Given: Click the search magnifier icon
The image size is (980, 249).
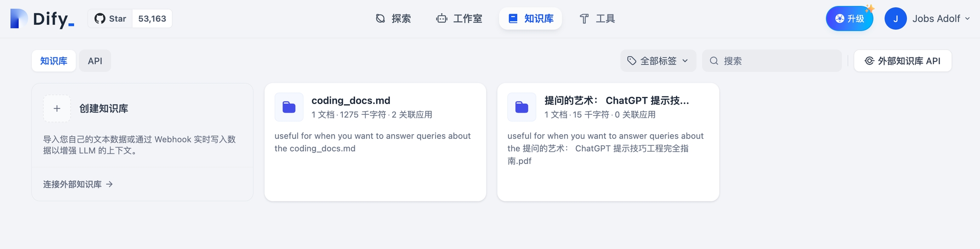Looking at the screenshot, I should [714, 61].
